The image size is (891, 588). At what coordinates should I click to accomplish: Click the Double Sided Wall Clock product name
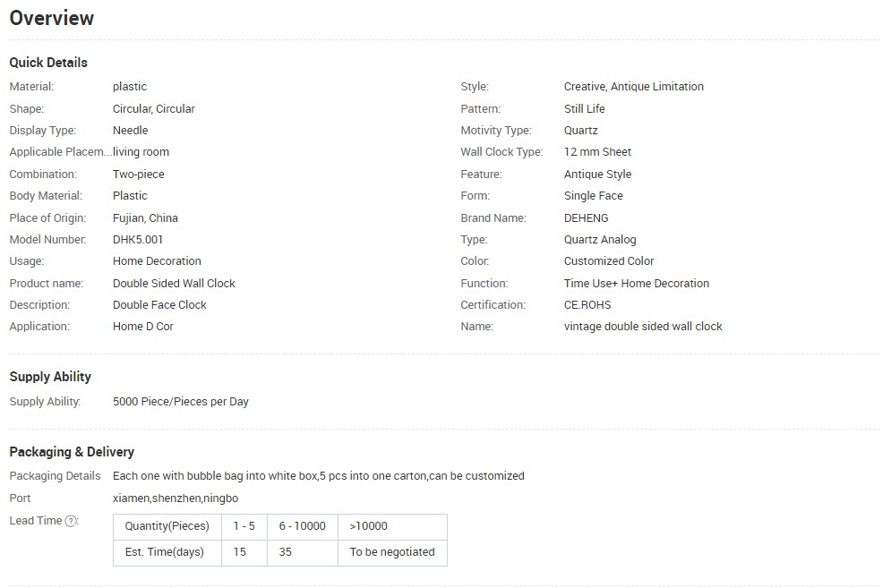click(174, 284)
